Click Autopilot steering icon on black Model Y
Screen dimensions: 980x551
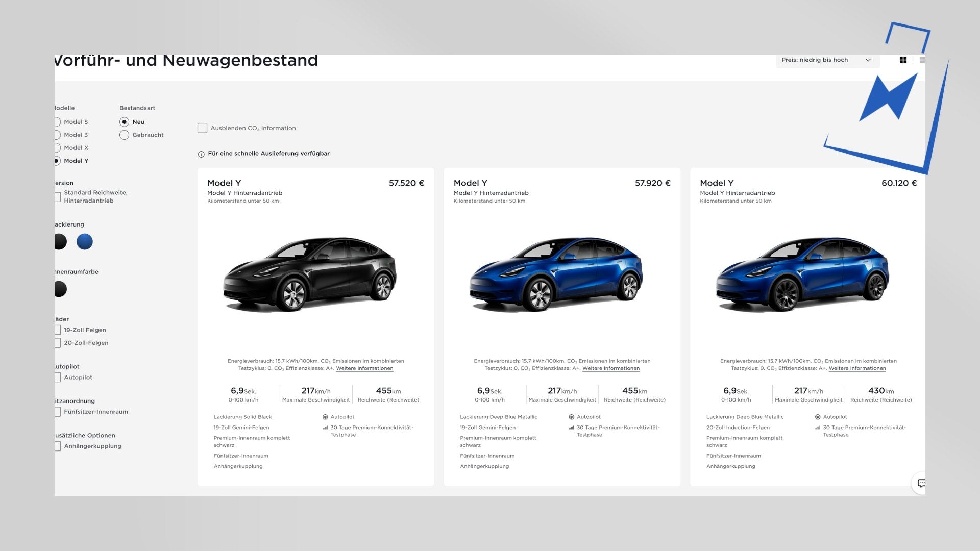[x=325, y=417]
